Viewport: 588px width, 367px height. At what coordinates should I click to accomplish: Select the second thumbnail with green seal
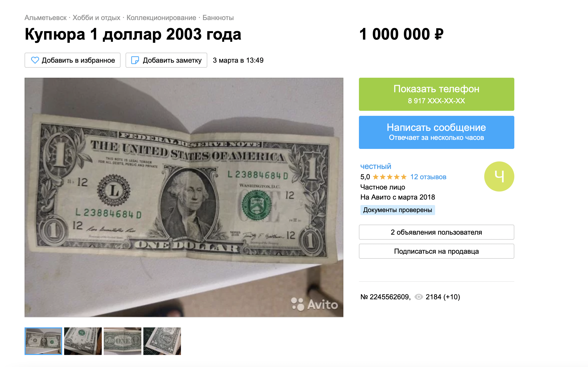(x=83, y=341)
